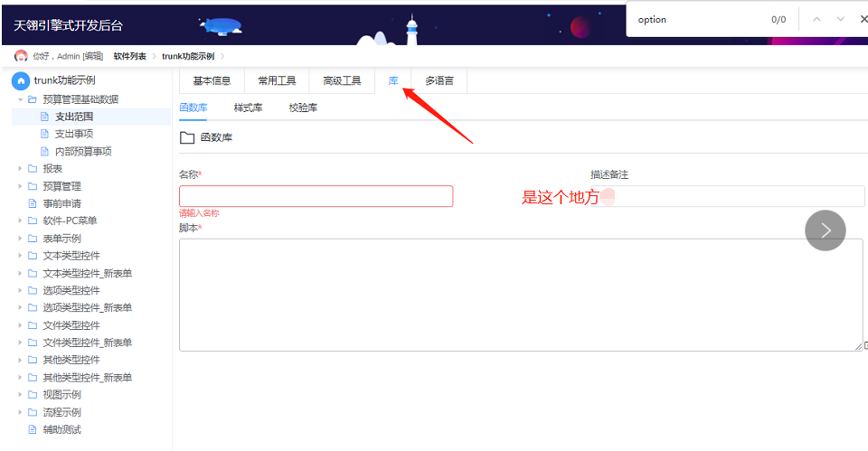
Task: Click the folder icon of 文本类型控件
Action: 33,256
